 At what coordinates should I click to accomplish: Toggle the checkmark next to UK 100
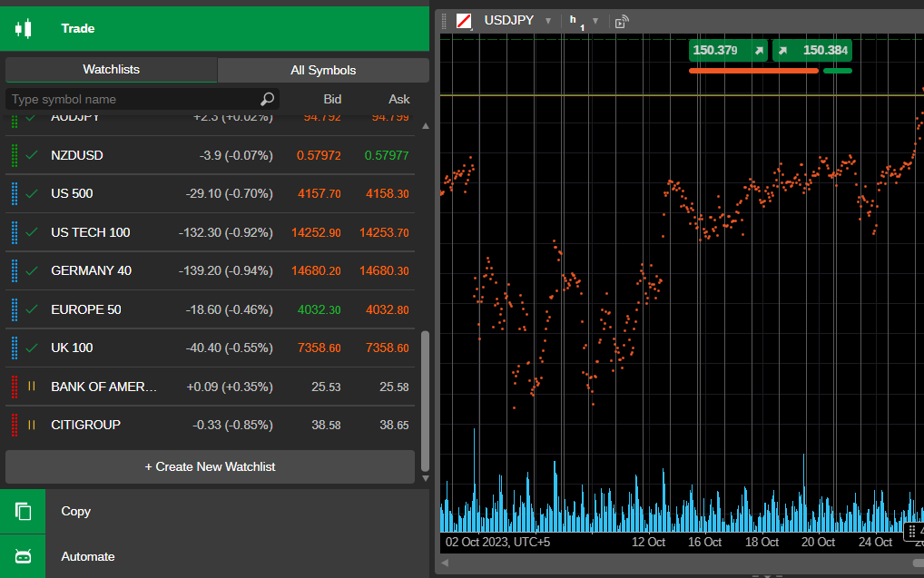[32, 348]
